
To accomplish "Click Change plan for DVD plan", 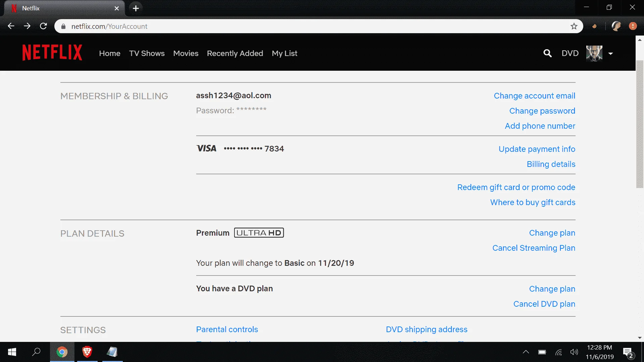I will click(x=552, y=289).
